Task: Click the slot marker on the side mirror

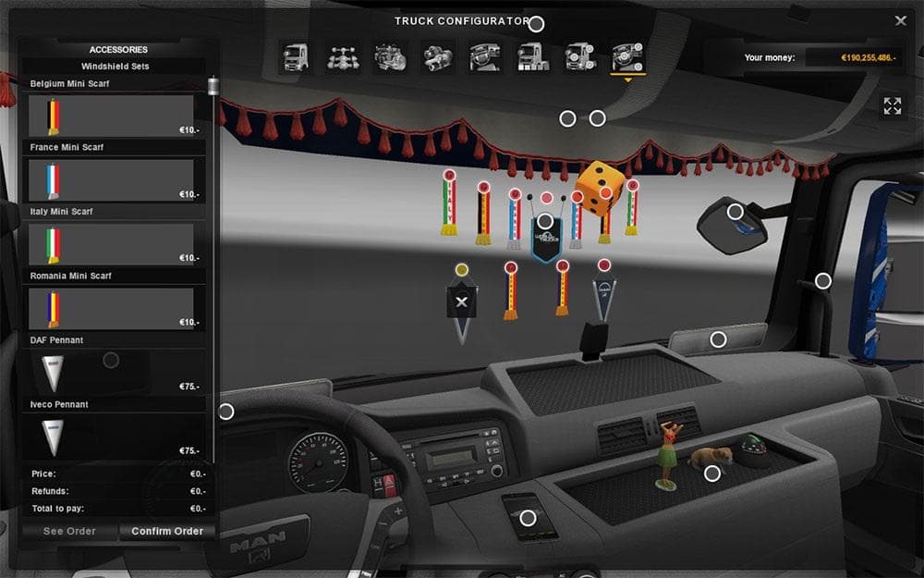Action: coord(735,211)
